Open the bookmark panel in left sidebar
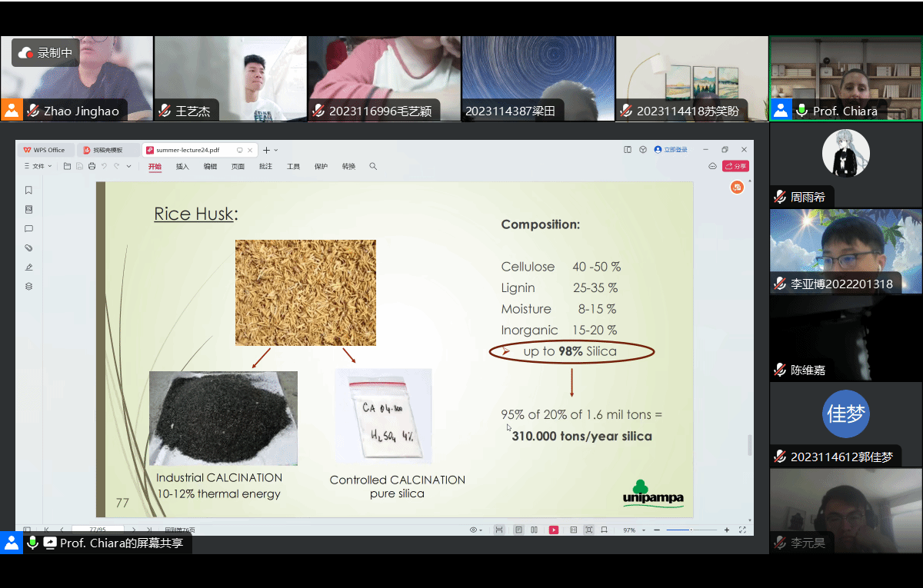 [28, 190]
